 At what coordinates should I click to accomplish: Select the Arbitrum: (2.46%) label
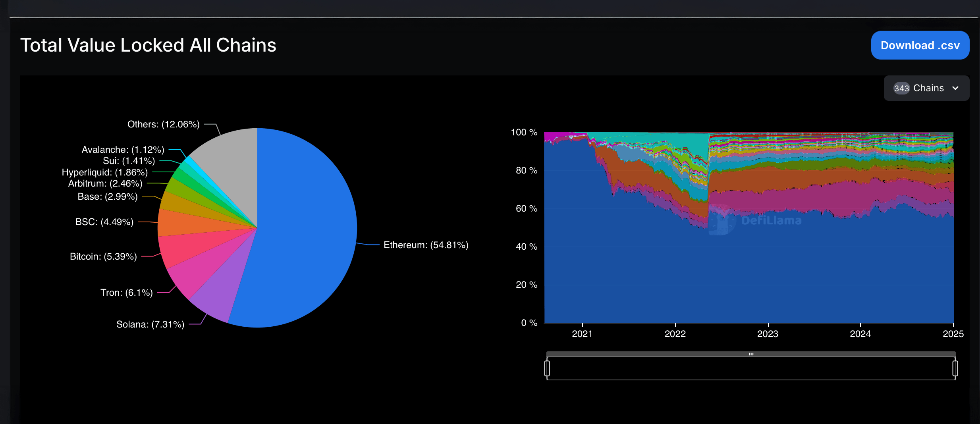point(105,183)
